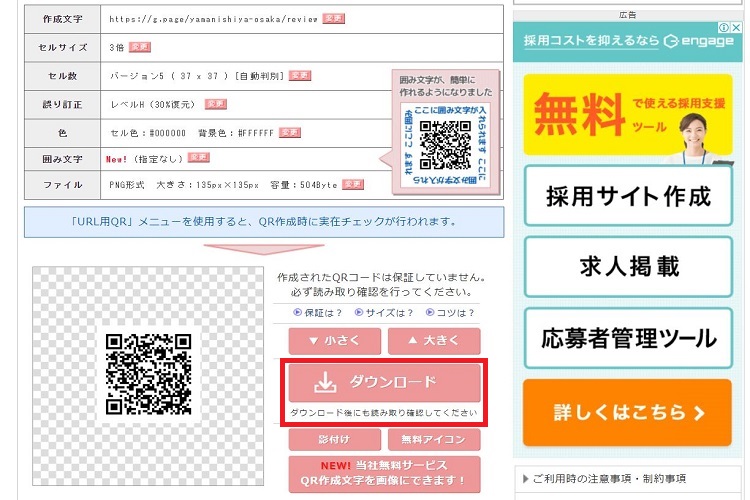The height and width of the screenshot is (500, 750).
Task: Click the セル色：#000000 text
Action: pyautogui.click(x=148, y=133)
